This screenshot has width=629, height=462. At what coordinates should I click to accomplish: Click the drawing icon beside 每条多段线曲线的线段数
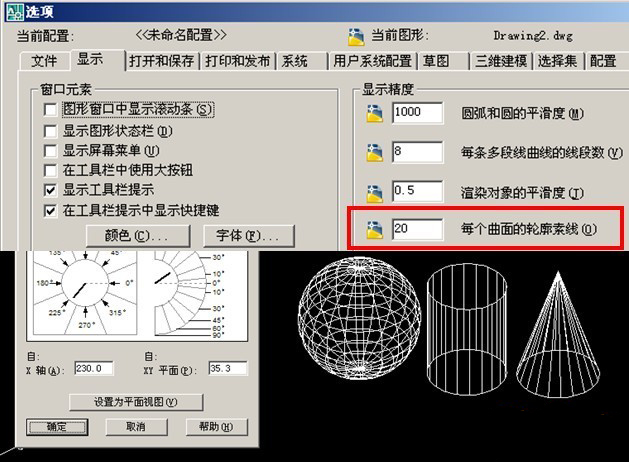[x=375, y=153]
